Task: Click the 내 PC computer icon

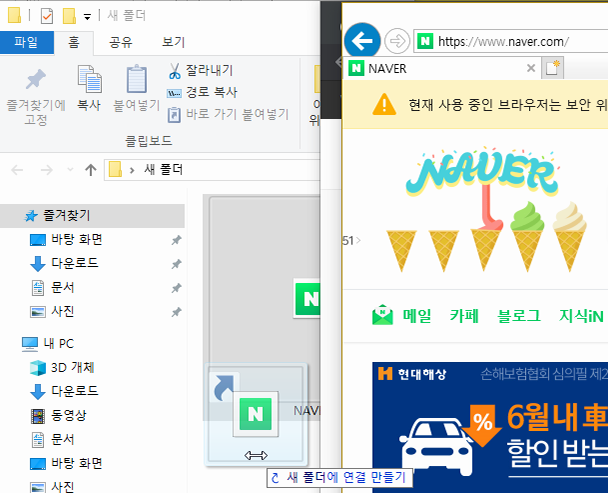Action: 29,344
